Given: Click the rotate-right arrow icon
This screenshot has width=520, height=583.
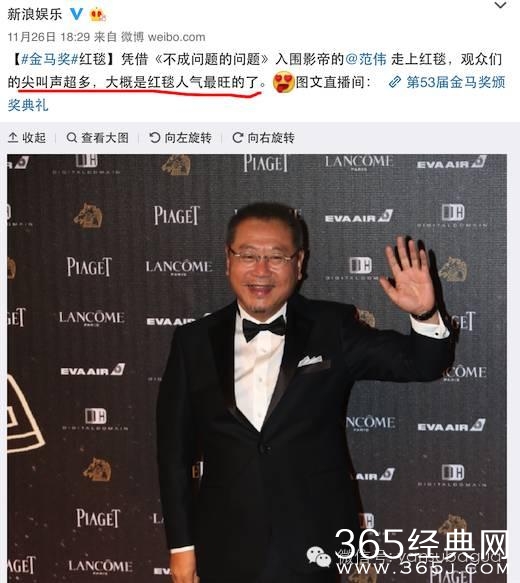Looking at the screenshot, I should click(x=238, y=138).
